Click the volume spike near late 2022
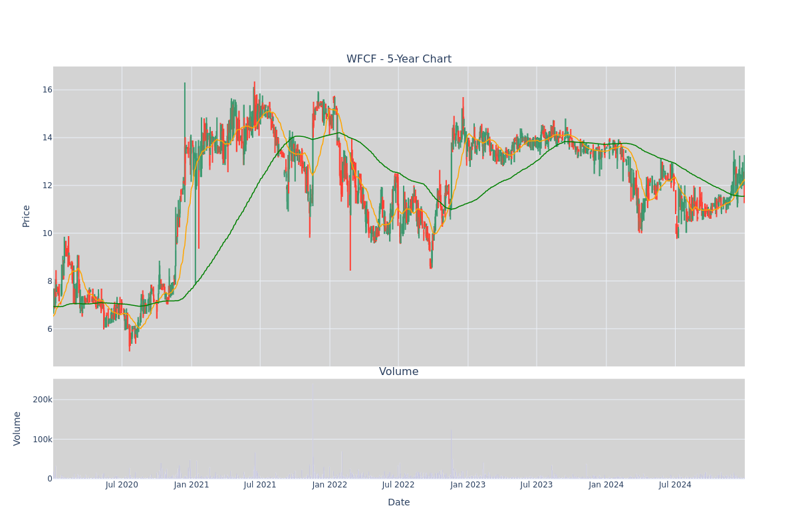Screen dimensions: 798x532 click(x=451, y=455)
